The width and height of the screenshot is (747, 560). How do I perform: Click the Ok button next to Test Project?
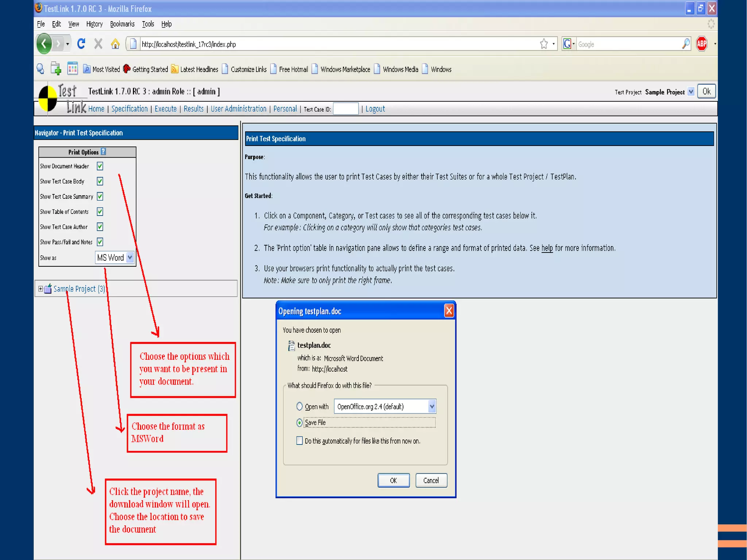[x=707, y=92]
